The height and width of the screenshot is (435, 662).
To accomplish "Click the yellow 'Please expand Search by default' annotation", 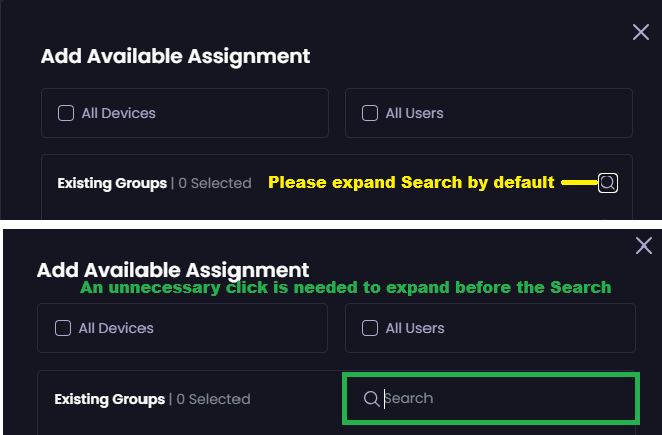I will point(411,183).
